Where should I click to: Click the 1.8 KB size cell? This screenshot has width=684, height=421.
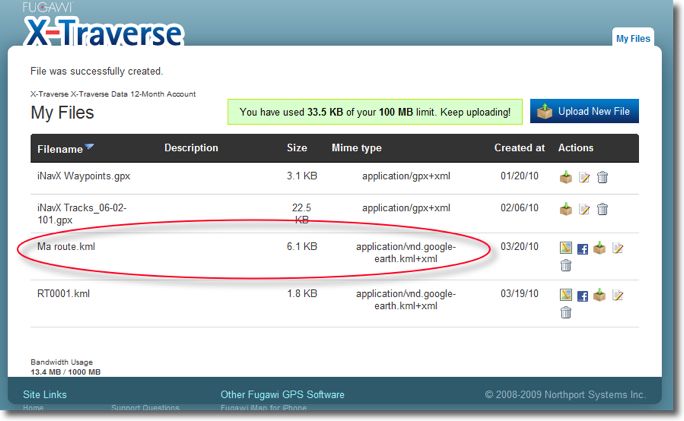[x=302, y=294]
